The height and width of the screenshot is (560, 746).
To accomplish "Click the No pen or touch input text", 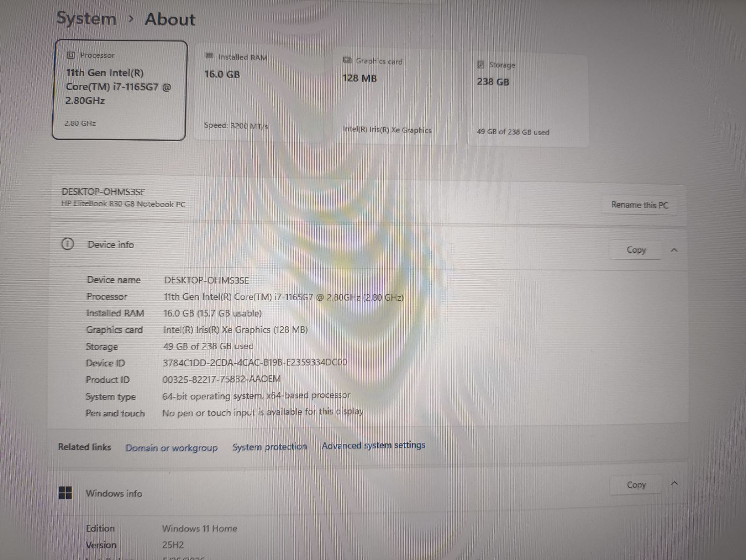I will [262, 412].
